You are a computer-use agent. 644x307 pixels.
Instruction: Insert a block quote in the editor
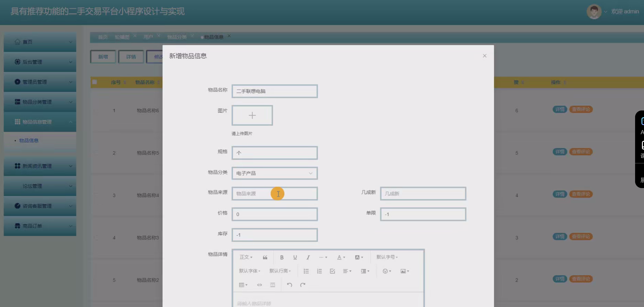[x=265, y=257]
